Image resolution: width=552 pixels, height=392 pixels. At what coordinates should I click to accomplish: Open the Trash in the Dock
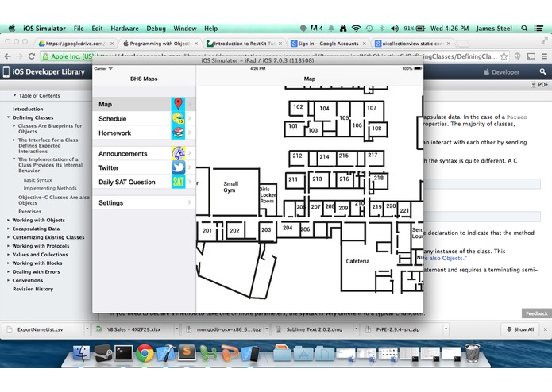tap(472, 352)
